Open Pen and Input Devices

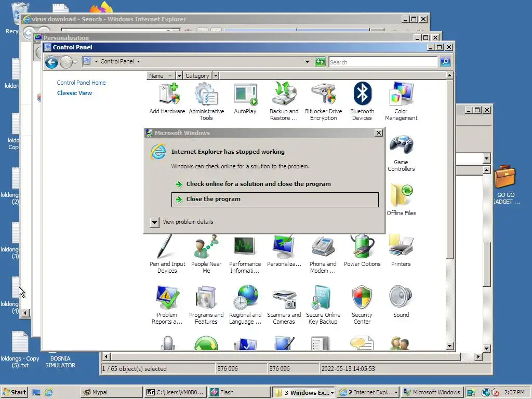click(167, 254)
